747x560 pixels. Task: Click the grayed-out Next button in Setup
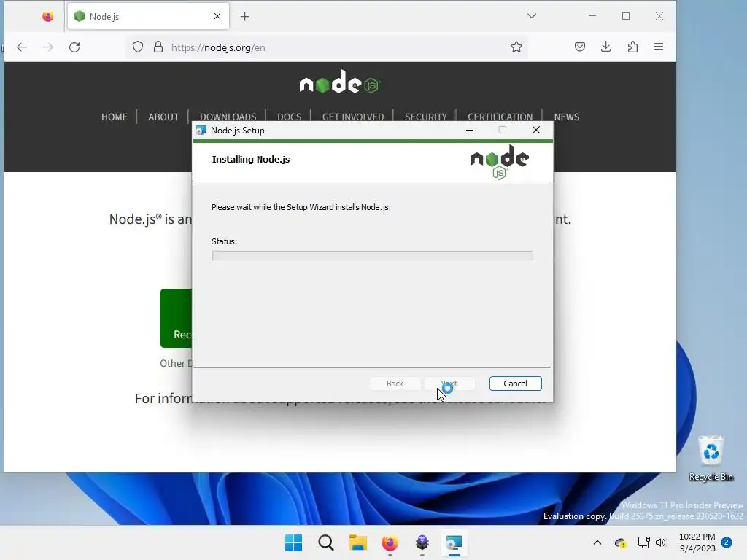449,384
